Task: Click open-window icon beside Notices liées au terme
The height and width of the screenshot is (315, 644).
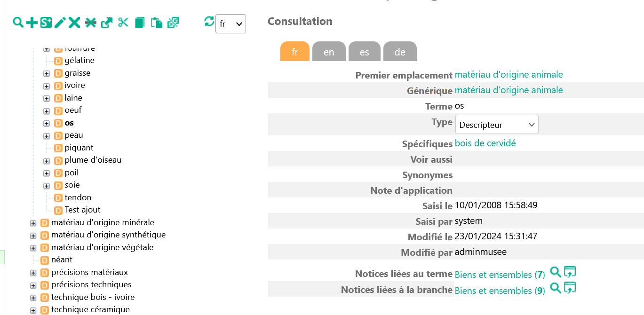Action: [x=570, y=272]
